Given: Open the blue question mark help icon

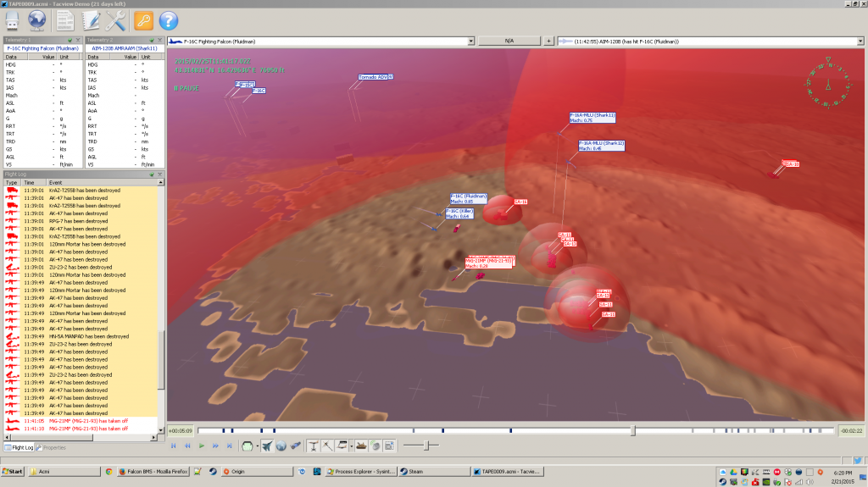Looking at the screenshot, I should 169,21.
